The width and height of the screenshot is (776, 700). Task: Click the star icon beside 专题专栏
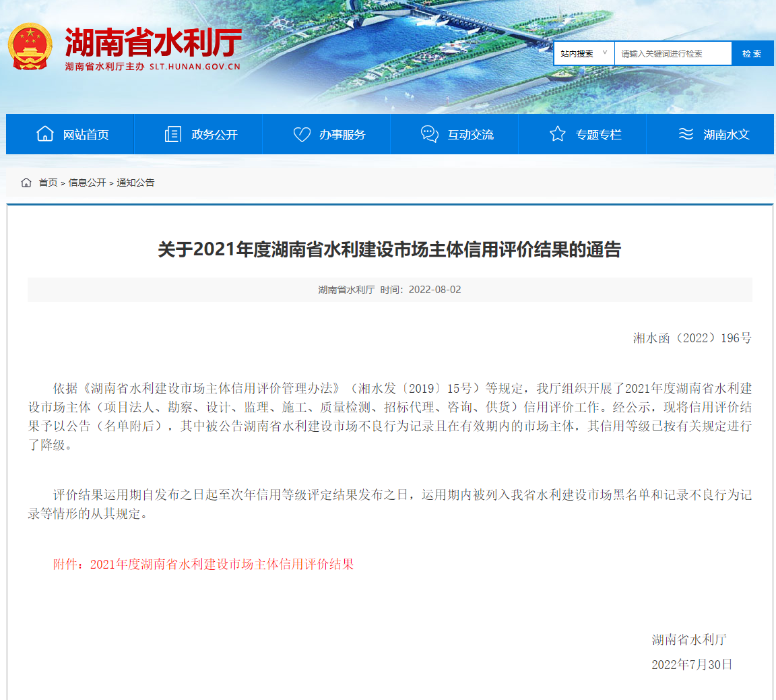point(558,134)
